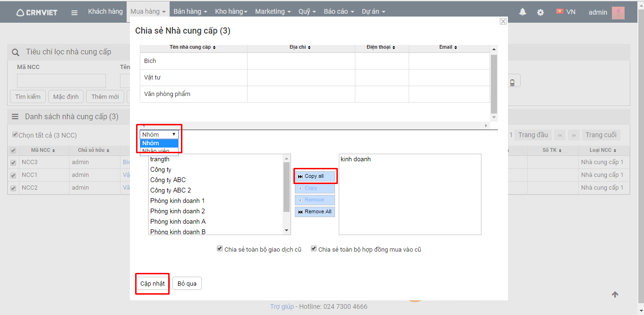Open the settings gear icon
This screenshot has width=644, height=315.
(x=541, y=12)
